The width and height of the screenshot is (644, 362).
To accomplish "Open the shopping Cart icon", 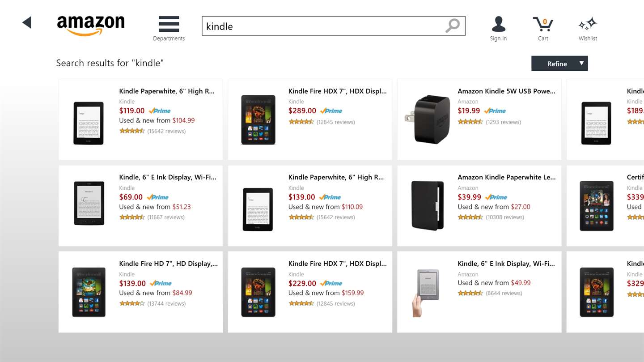I will pos(543,24).
